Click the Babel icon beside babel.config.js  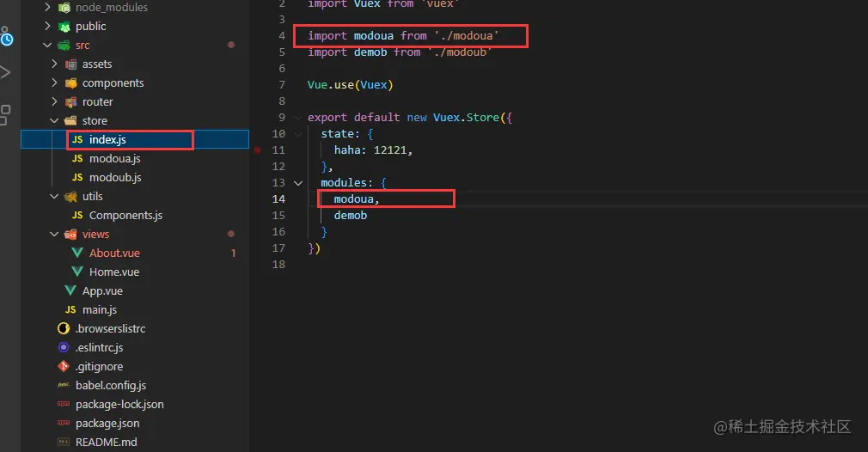pyautogui.click(x=64, y=384)
